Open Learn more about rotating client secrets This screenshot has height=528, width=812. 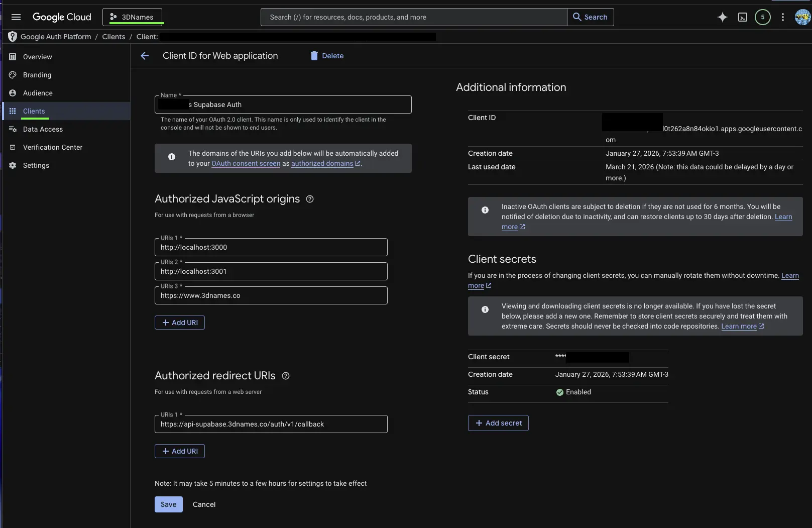tap(790, 275)
